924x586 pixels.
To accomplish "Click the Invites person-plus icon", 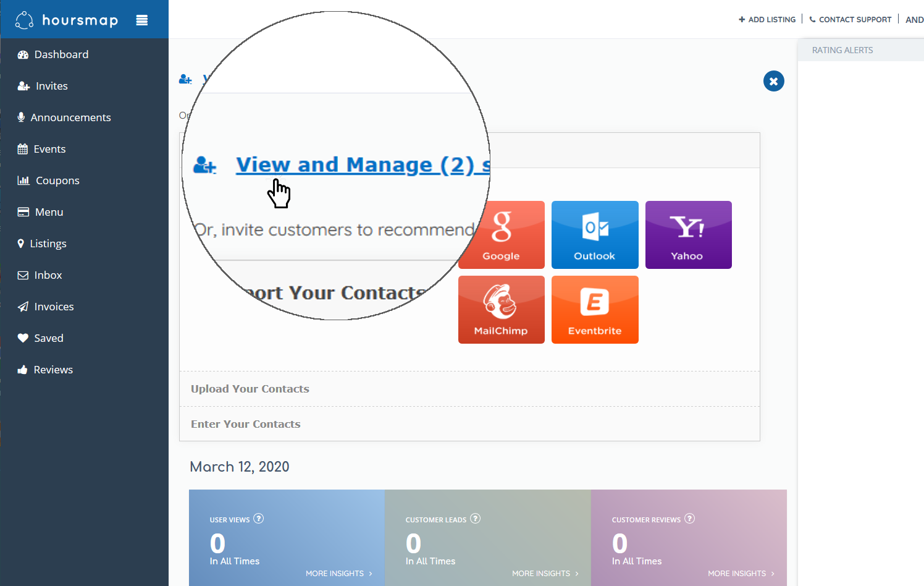I will pyautogui.click(x=23, y=86).
